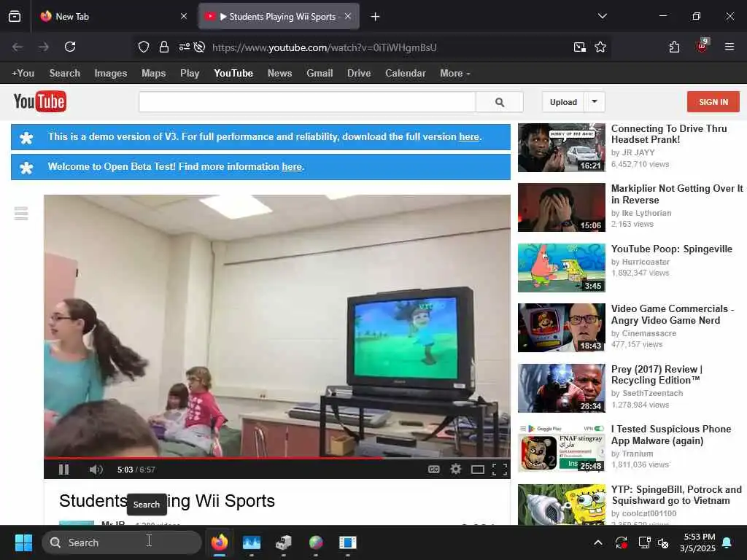747x560 pixels.
Task: Click the YouTube search magnifier button
Action: (499, 102)
